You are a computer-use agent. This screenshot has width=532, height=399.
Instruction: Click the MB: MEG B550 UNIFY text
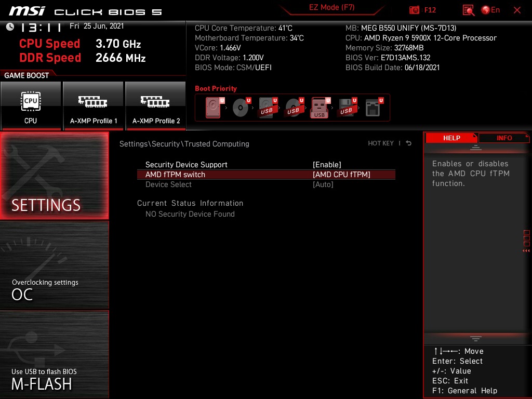tap(401, 28)
